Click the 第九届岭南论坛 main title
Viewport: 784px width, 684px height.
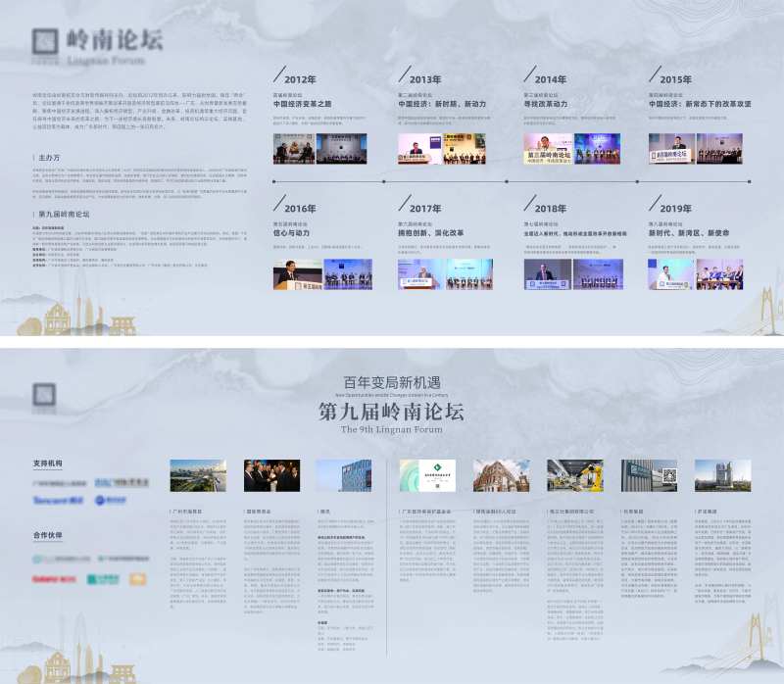coord(391,411)
